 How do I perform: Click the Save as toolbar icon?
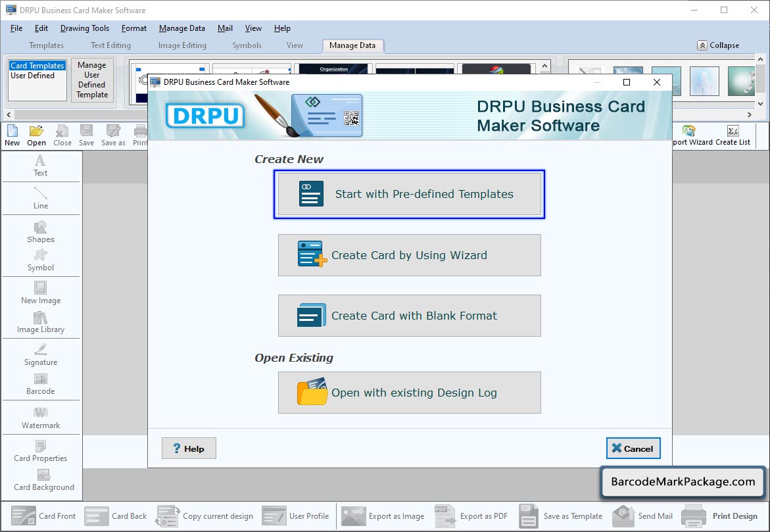[113, 135]
